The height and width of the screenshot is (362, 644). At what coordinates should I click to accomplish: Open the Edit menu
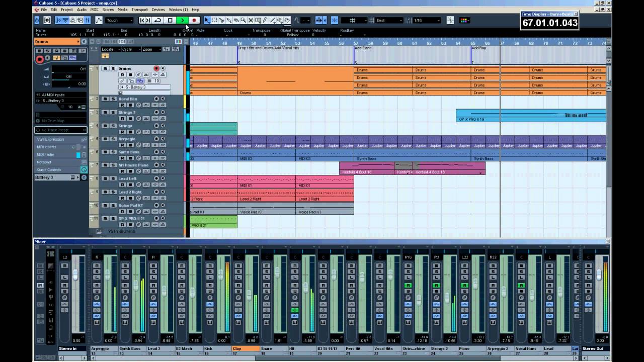click(x=54, y=10)
